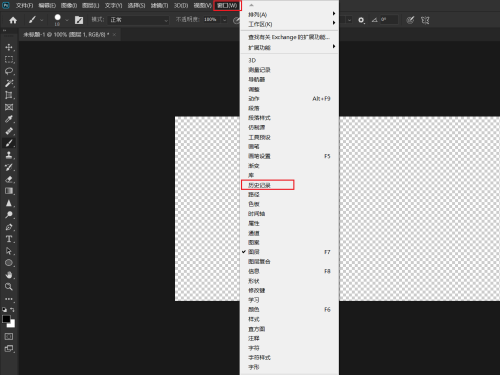
Task: Click the symmetry butterfly icon
Action: click(425, 20)
